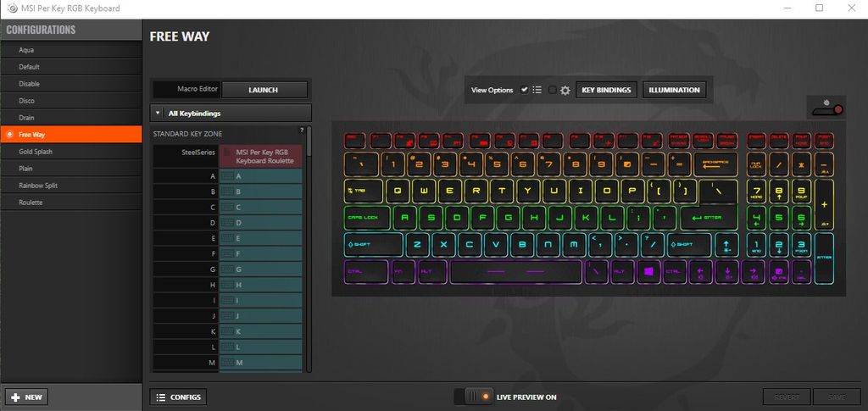The image size is (868, 411).
Task: Select the Disco configuration
Action: coord(71,101)
